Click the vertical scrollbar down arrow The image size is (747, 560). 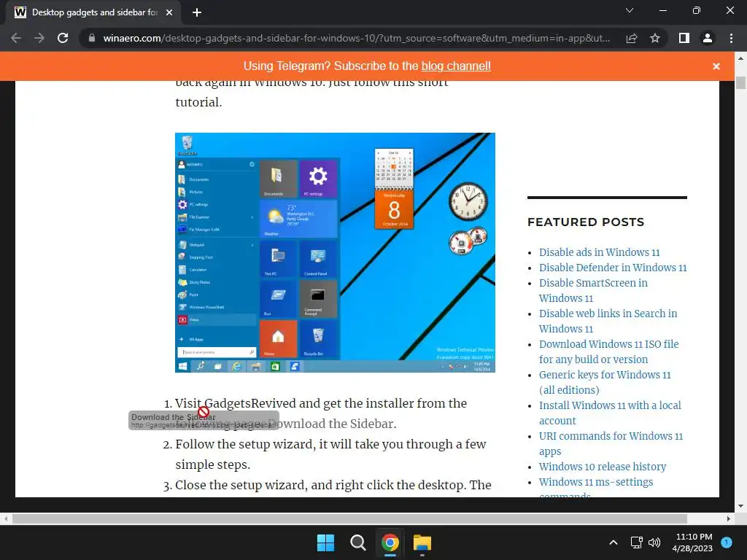740,506
